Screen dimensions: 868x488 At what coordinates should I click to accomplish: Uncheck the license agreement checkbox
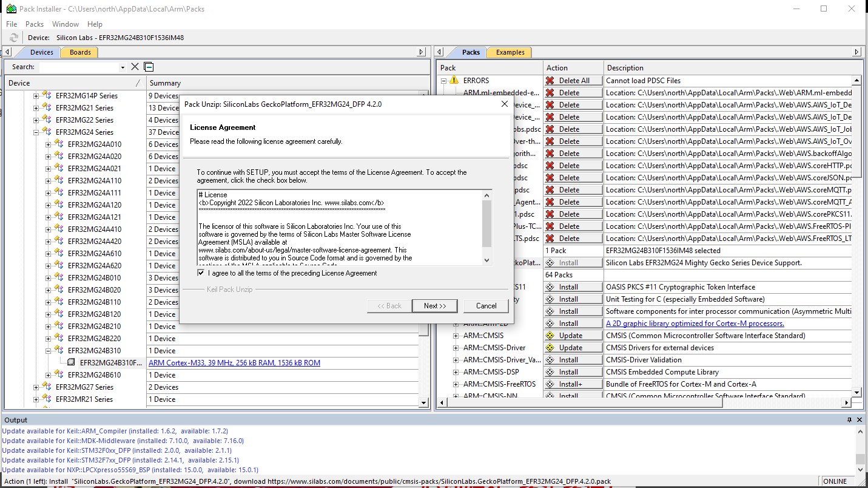(x=201, y=273)
